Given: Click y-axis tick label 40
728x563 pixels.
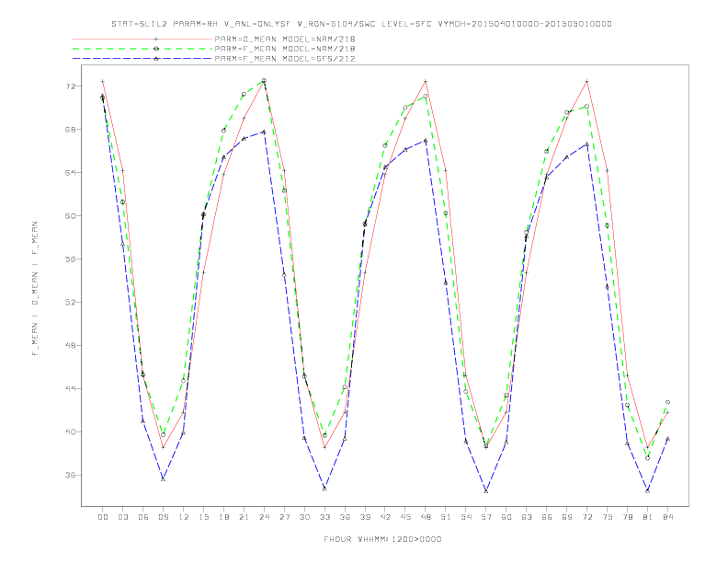Looking at the screenshot, I should [x=71, y=432].
